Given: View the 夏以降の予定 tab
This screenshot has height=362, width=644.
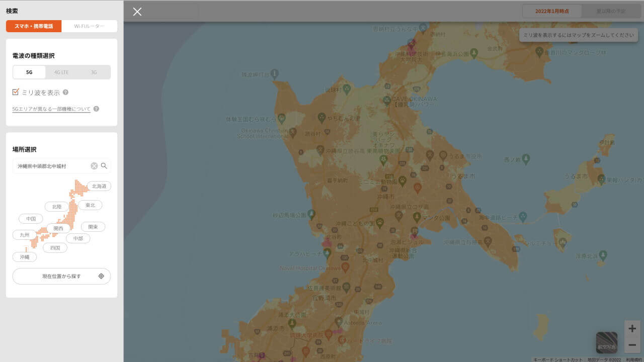Looking at the screenshot, I should [612, 10].
